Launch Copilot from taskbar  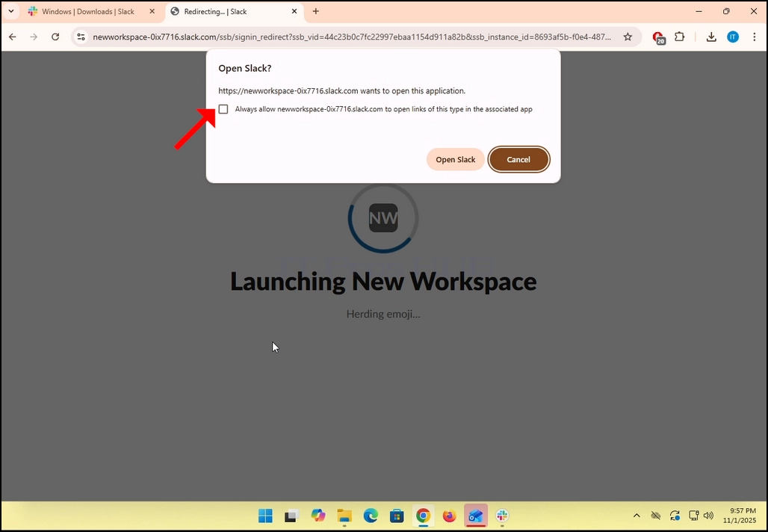click(318, 516)
